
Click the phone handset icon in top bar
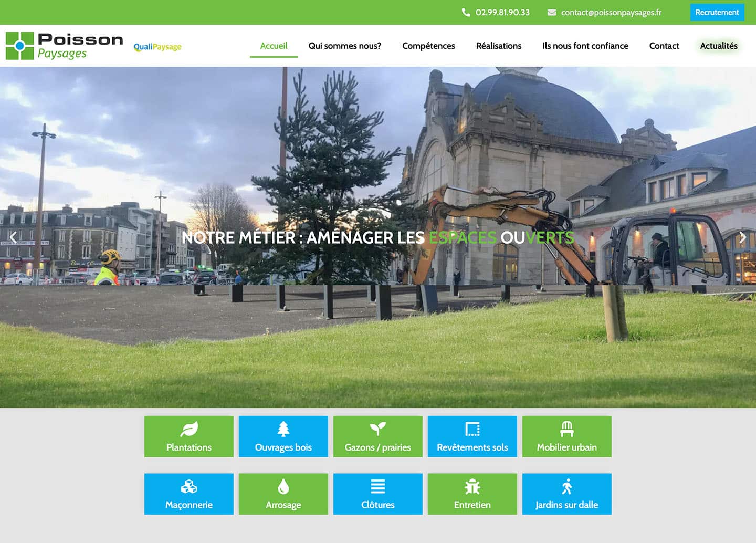(466, 12)
